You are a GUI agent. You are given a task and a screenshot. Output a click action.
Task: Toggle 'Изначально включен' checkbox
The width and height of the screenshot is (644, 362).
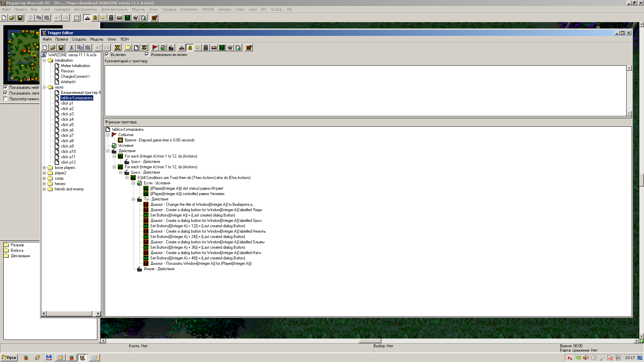[x=147, y=55]
